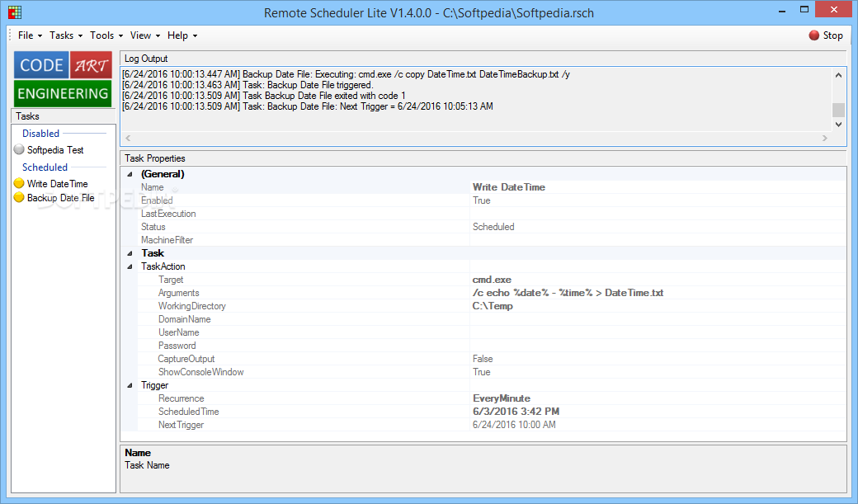Click the Remote Scheduler app icon in title bar
Image resolution: width=858 pixels, height=504 pixels.
[x=15, y=12]
